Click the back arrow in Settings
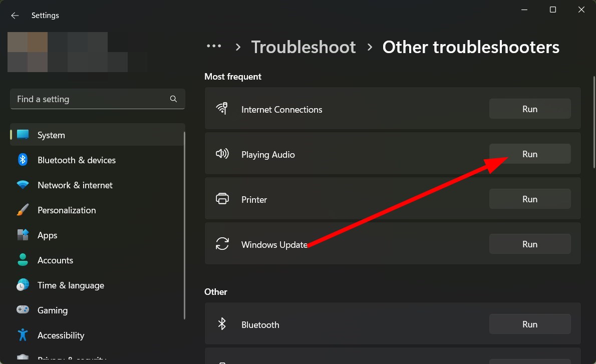Viewport: 596px width, 364px height. [15, 16]
